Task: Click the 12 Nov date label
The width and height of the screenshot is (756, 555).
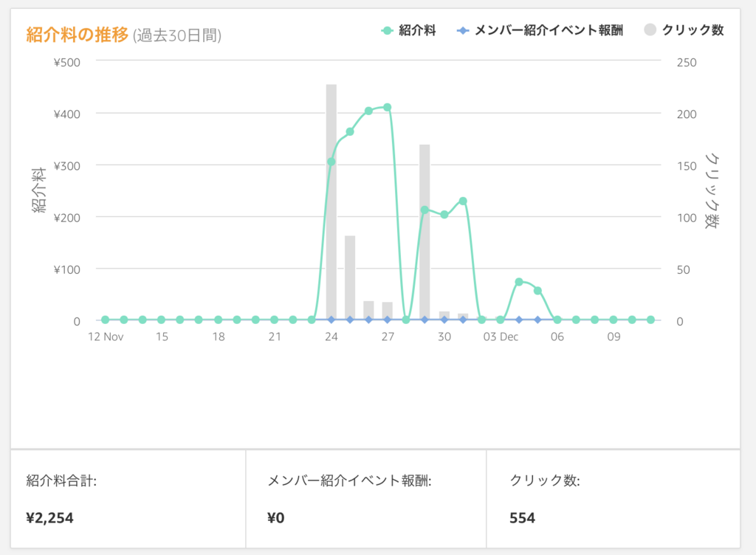Action: pos(106,337)
